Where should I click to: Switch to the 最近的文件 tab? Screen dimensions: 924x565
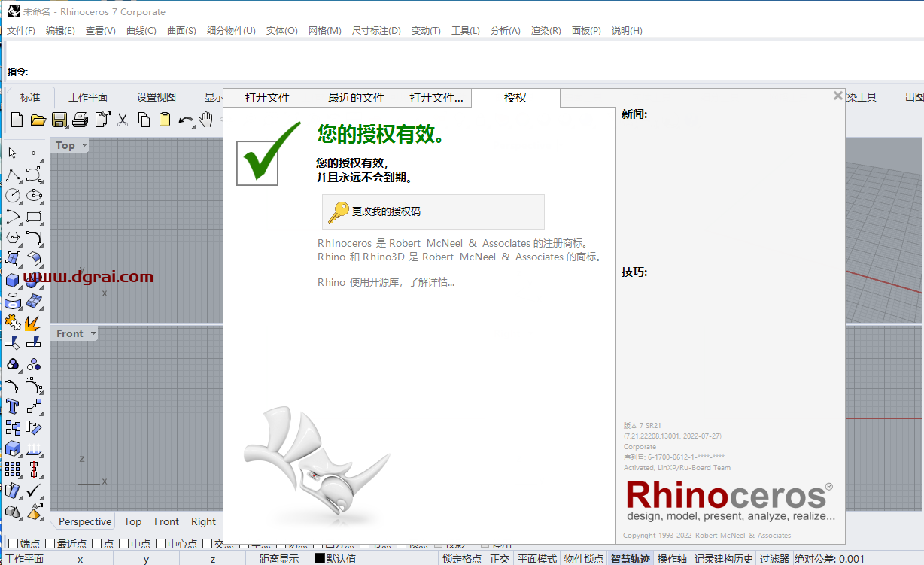pos(357,98)
